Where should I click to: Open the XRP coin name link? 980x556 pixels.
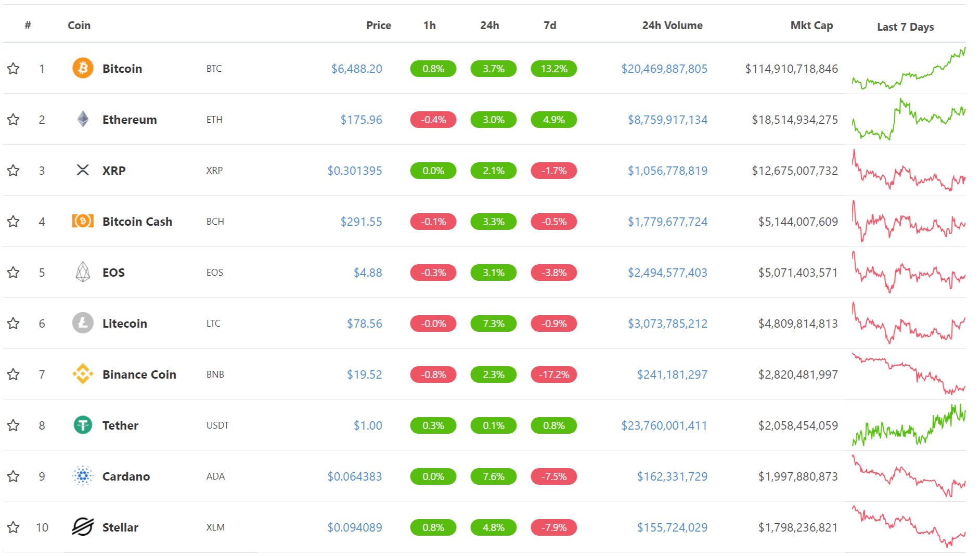tap(114, 171)
